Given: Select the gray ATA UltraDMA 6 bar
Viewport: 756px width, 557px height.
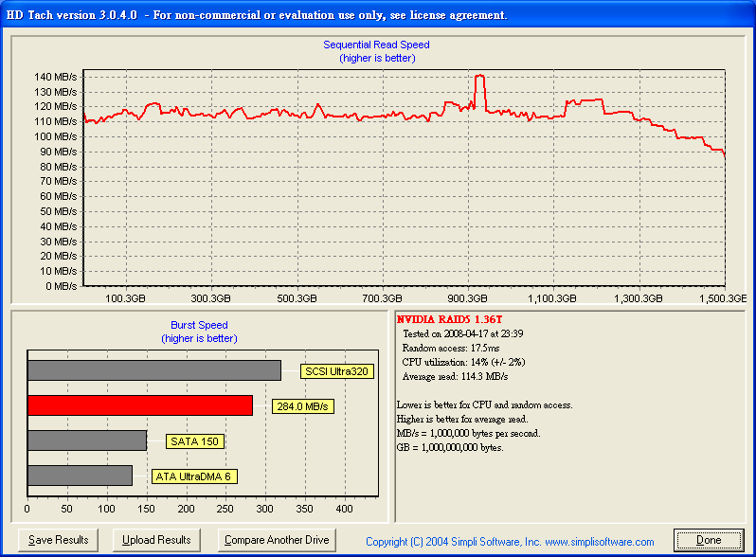Looking at the screenshot, I should tap(80, 476).
